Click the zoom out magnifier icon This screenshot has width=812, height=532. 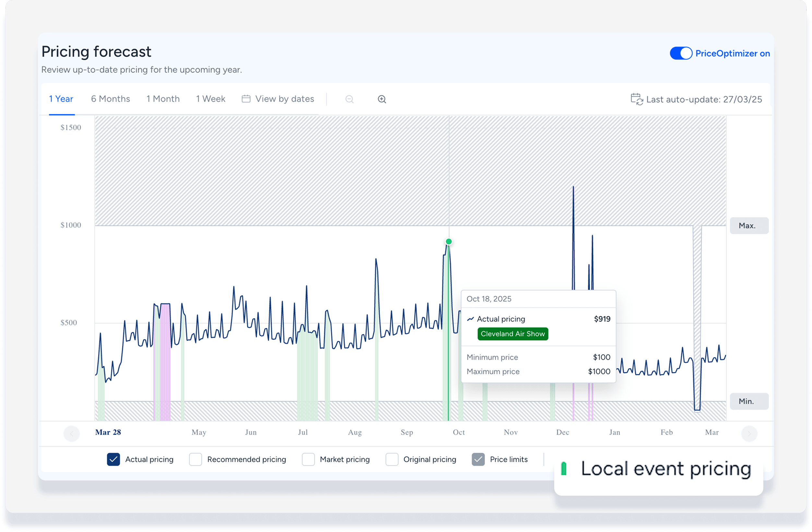point(349,99)
